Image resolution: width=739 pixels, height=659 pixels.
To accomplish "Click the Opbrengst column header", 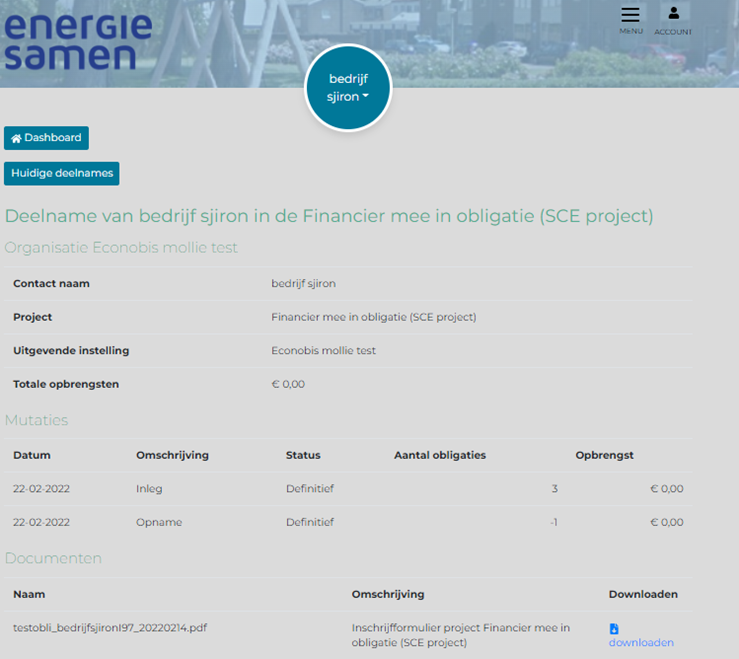I will 604,455.
